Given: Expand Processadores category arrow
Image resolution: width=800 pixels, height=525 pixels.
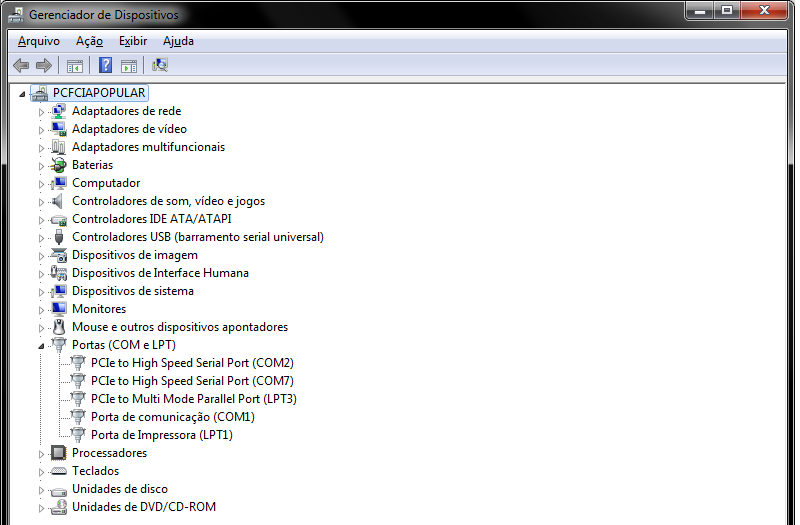Looking at the screenshot, I should click(41, 454).
